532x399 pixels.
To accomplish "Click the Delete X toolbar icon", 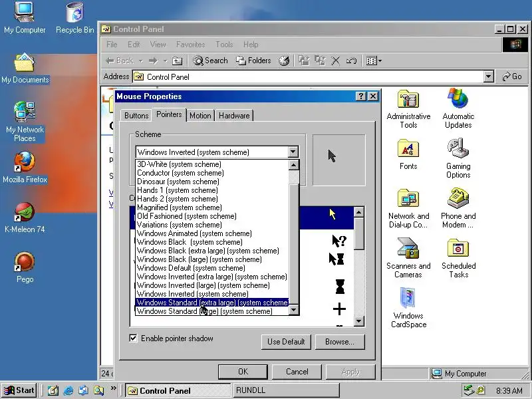I will 336,61.
